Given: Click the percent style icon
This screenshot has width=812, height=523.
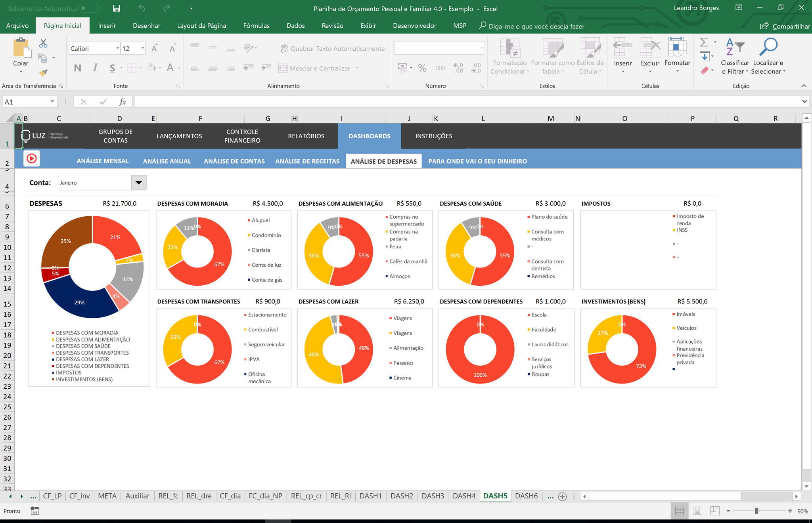Looking at the screenshot, I should (x=422, y=68).
